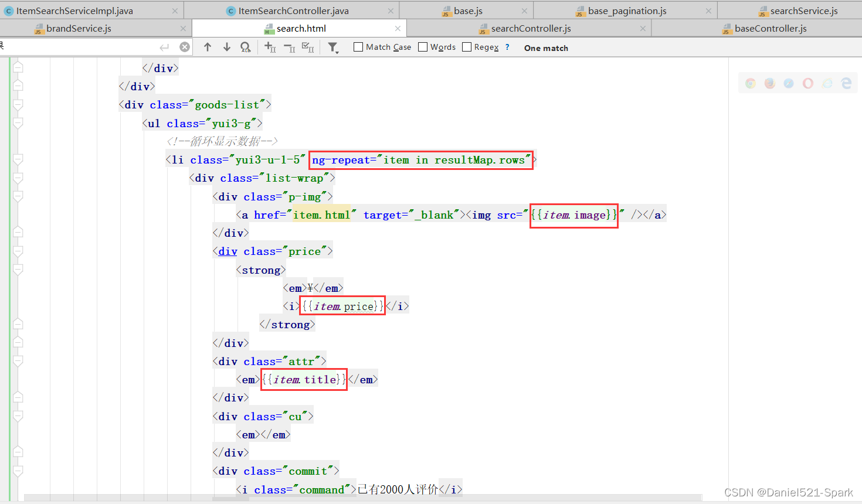Add selection for next occurrence icon
The height and width of the screenshot is (504, 862).
[270, 47]
